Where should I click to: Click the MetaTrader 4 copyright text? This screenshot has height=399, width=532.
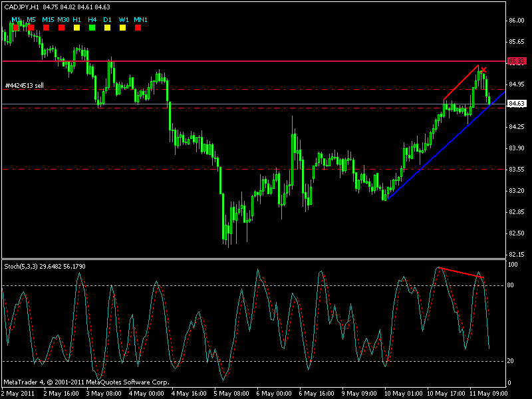(86, 382)
